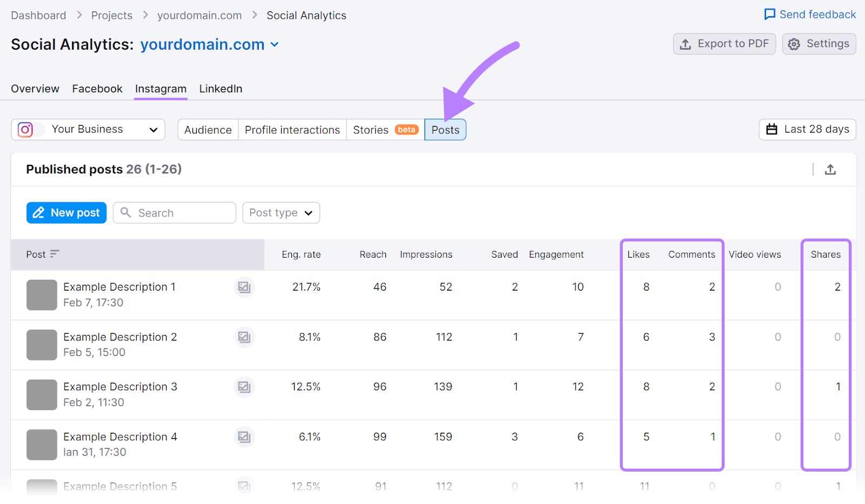The width and height of the screenshot is (865, 504).
Task: Sort posts using the Post column sort icon
Action: pos(54,254)
